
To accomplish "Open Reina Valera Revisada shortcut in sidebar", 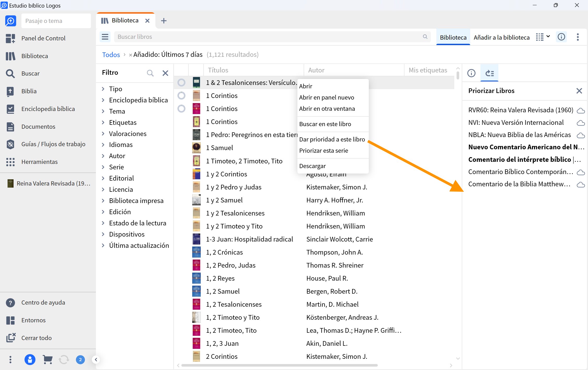I will 49,183.
